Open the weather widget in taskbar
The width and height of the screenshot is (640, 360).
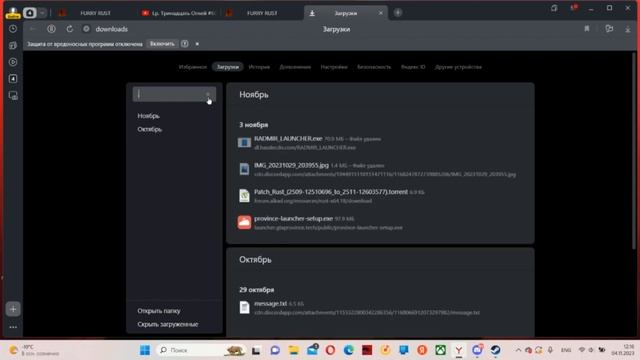point(35,350)
